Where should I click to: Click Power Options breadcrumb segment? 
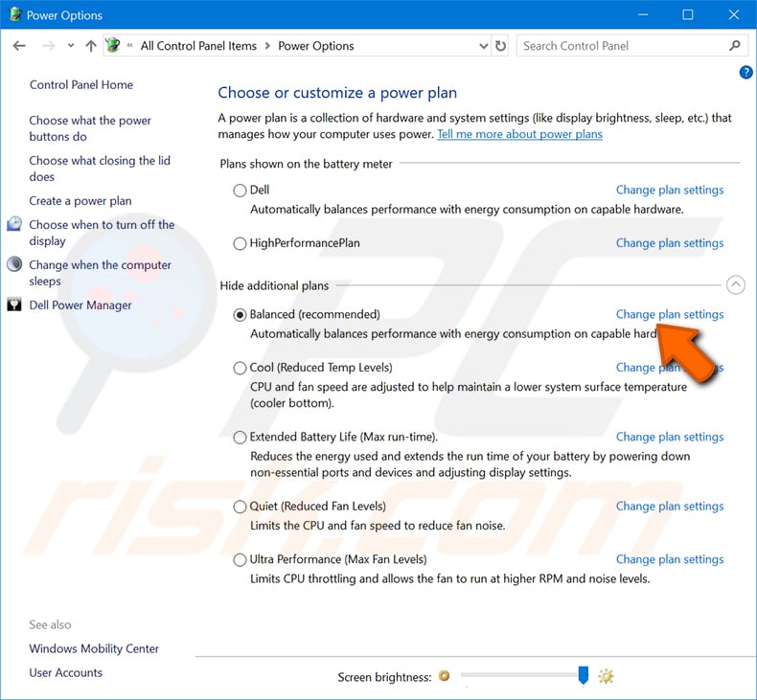316,46
